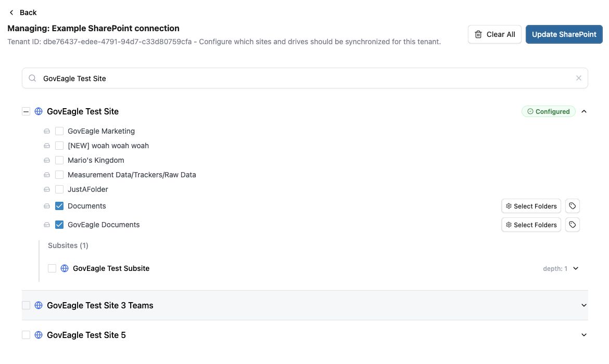Check the GovEagle Test Site 3 Teams checkbox
609x364 pixels.
click(26, 305)
